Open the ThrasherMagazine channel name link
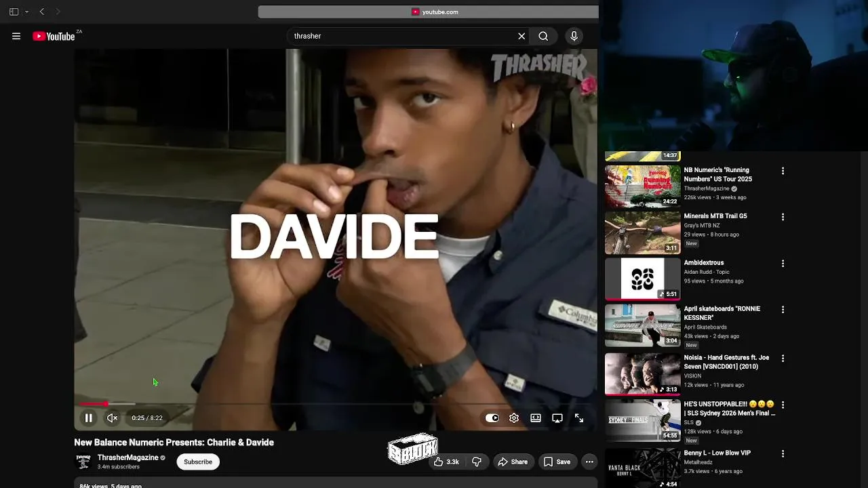The height and width of the screenshot is (488, 868). click(128, 458)
